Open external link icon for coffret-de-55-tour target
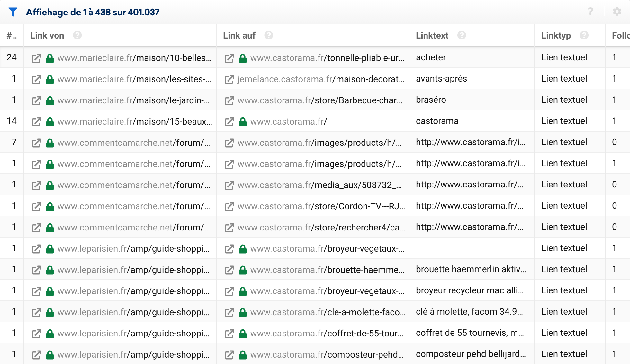This screenshot has height=364, width=630. pyautogui.click(x=229, y=334)
